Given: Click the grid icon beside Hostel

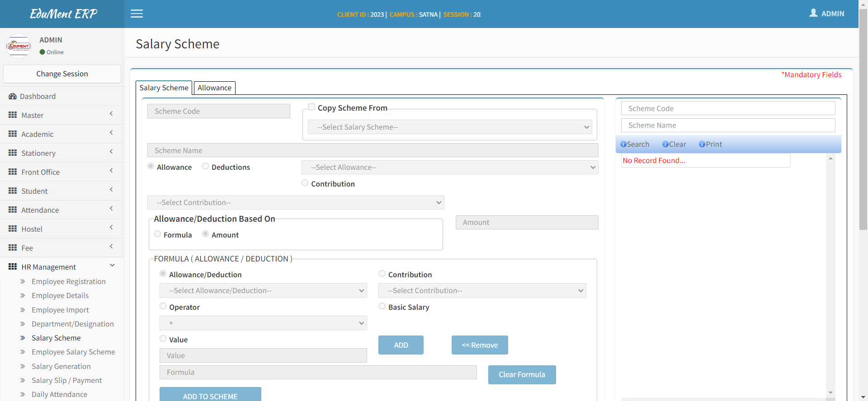Looking at the screenshot, I should click(x=13, y=229).
